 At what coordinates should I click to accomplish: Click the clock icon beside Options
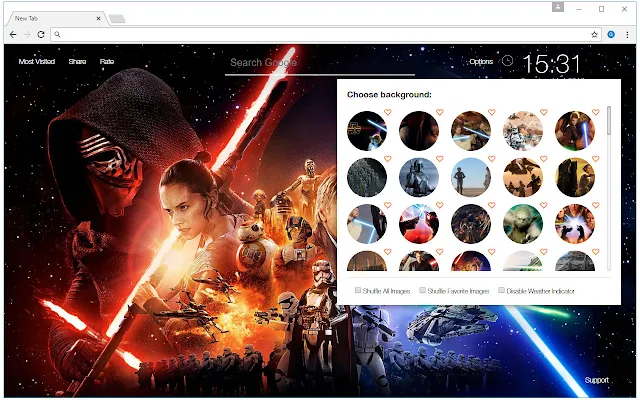coord(507,61)
